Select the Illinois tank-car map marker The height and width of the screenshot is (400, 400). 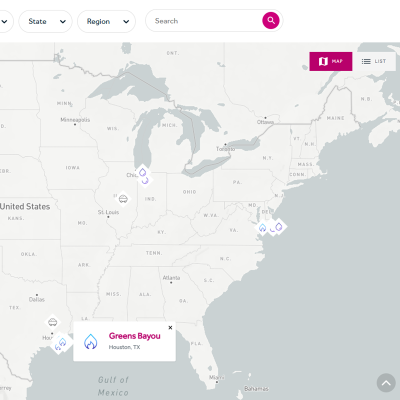point(123,199)
